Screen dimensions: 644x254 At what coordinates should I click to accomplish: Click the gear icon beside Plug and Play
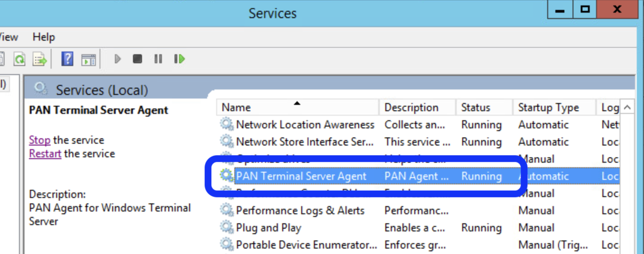227,227
